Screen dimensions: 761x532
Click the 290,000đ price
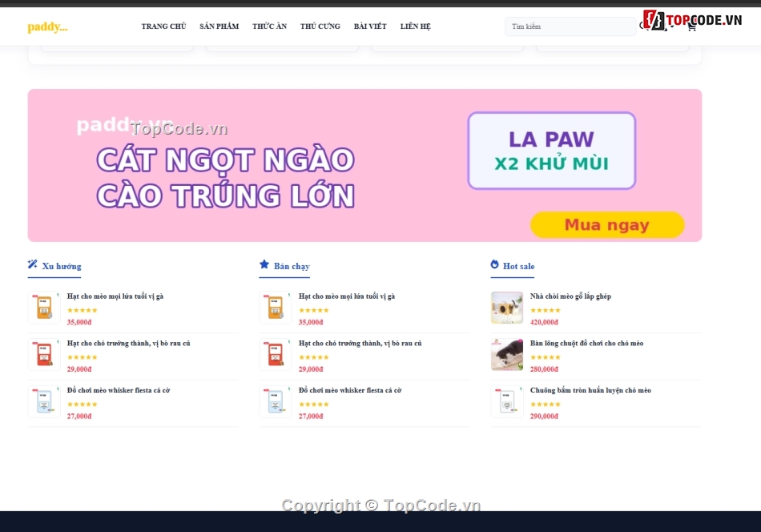(544, 417)
